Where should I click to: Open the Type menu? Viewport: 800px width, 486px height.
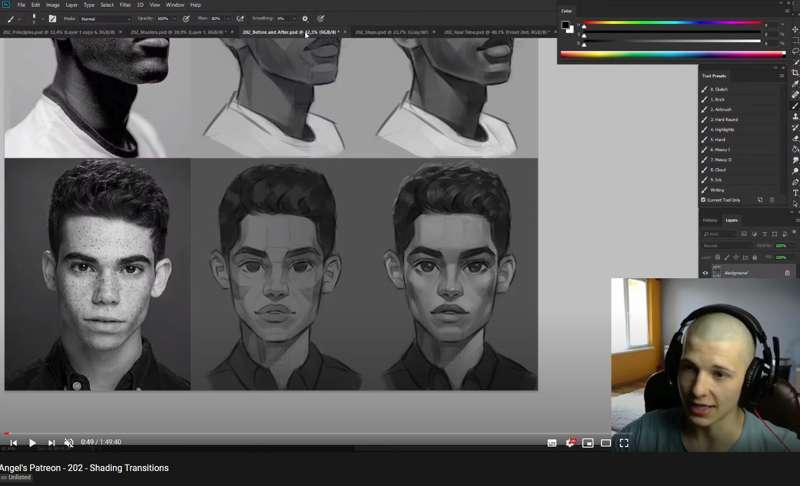coord(89,5)
